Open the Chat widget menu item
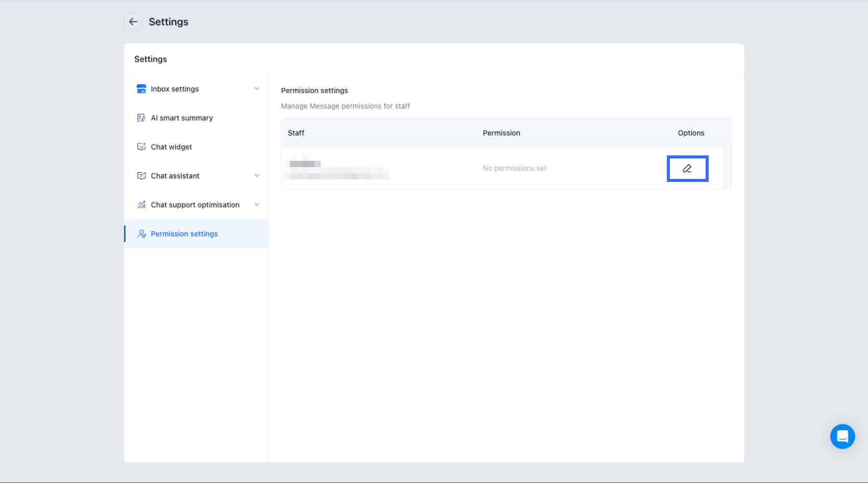The image size is (868, 483). tap(172, 147)
